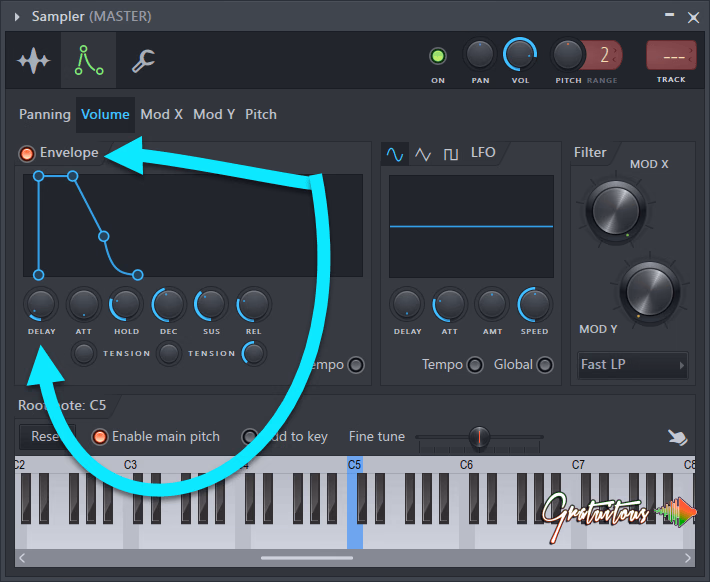Click the C3 label on the keyboard
This screenshot has height=582, width=710.
click(x=130, y=465)
